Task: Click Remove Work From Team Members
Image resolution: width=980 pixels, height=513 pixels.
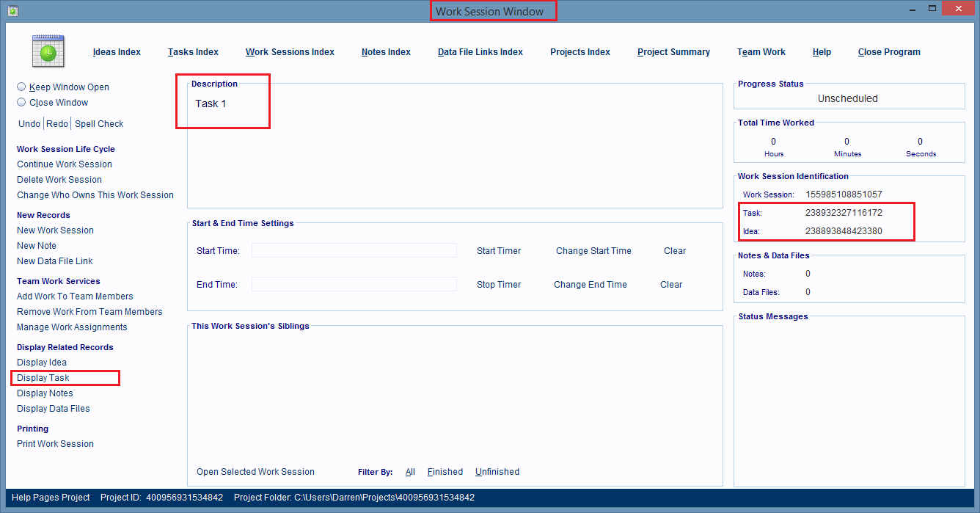Action: point(89,312)
